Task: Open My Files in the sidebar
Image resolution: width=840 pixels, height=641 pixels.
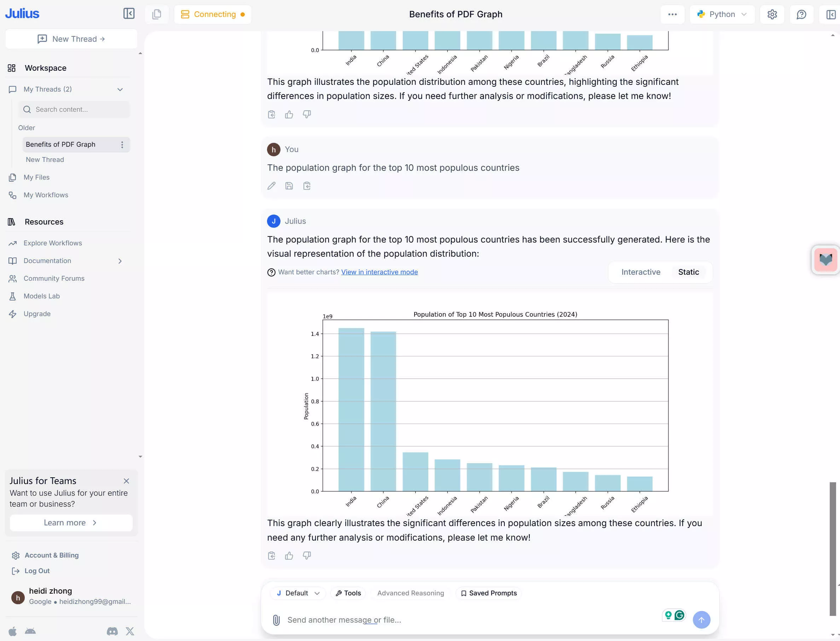Action: pos(36,177)
